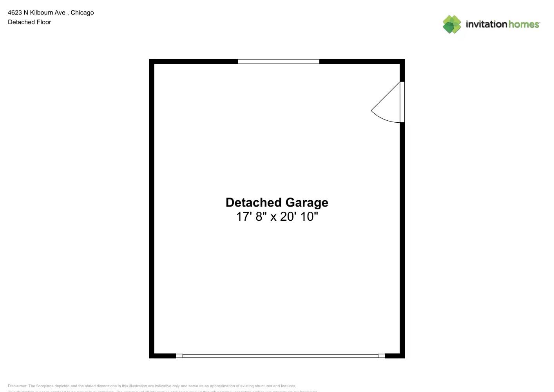Viewport: 554px width, 392px height.
Task: Select the left window marker on bottom wall
Action: click(180, 356)
